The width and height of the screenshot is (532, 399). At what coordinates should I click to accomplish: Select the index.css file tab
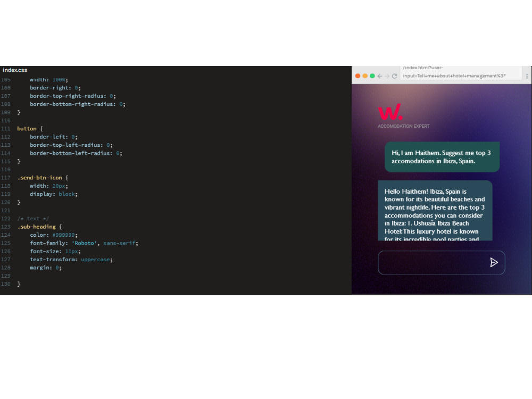pos(15,70)
